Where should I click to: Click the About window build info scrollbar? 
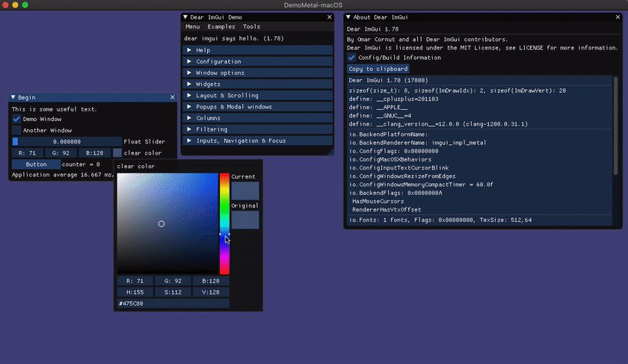click(x=615, y=126)
